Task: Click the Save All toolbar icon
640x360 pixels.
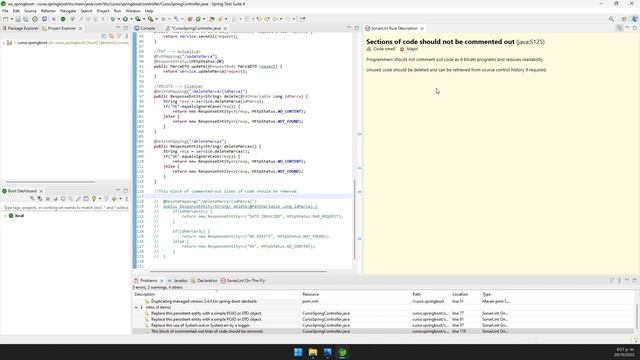Action: [x=26, y=19]
